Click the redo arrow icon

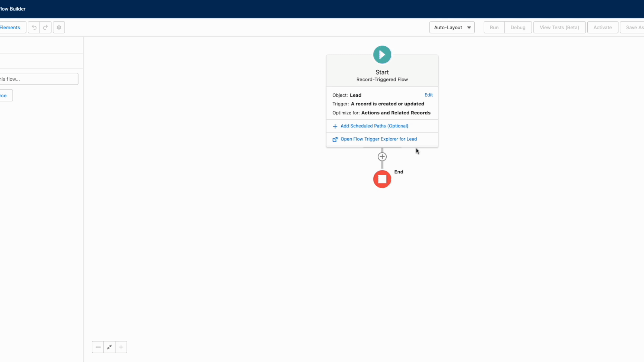[45, 27]
